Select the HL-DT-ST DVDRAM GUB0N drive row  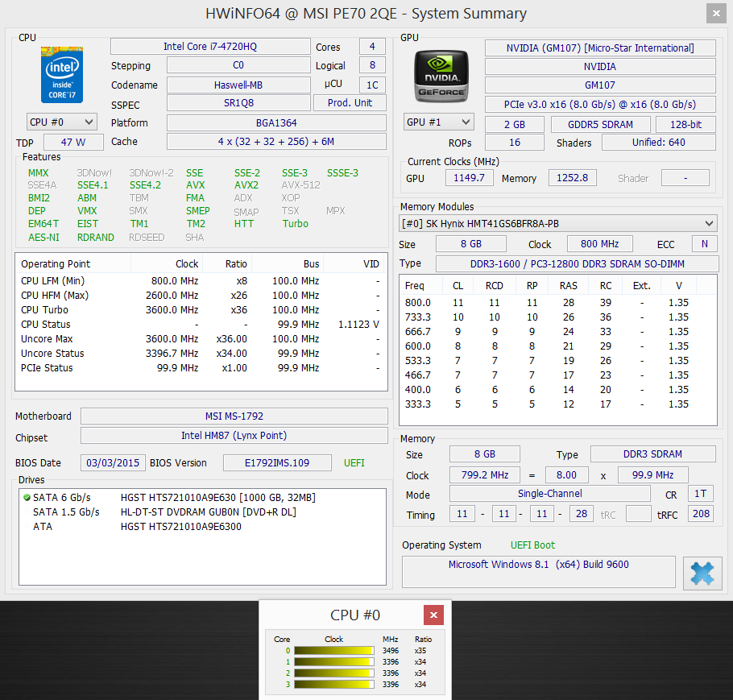tap(202, 512)
